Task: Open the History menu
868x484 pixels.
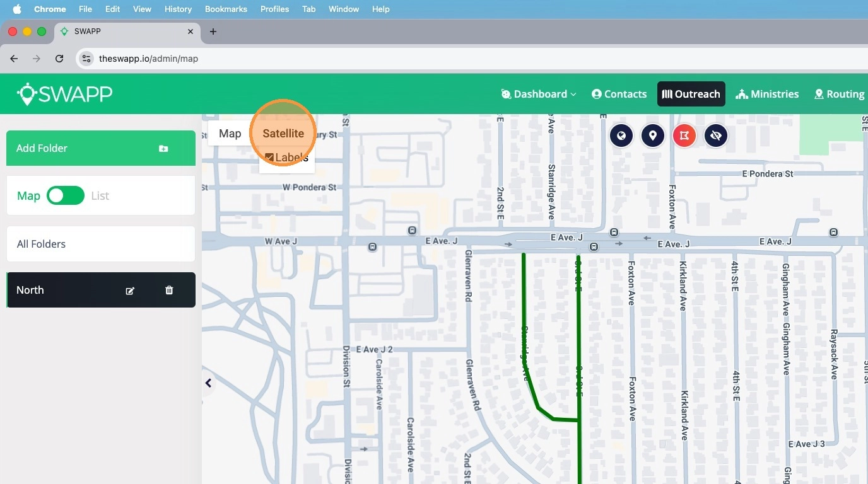Action: tap(178, 9)
